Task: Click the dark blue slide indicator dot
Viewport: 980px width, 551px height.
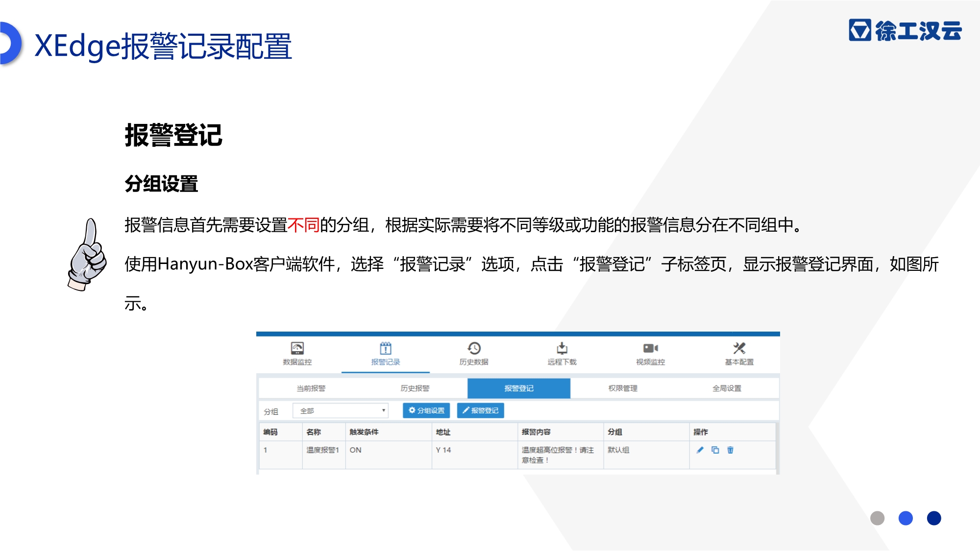Action: coord(934,518)
